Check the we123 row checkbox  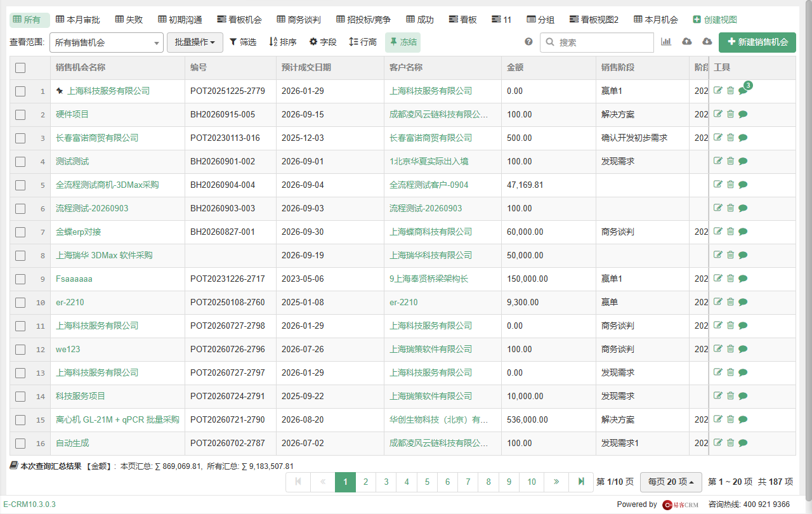(x=20, y=350)
